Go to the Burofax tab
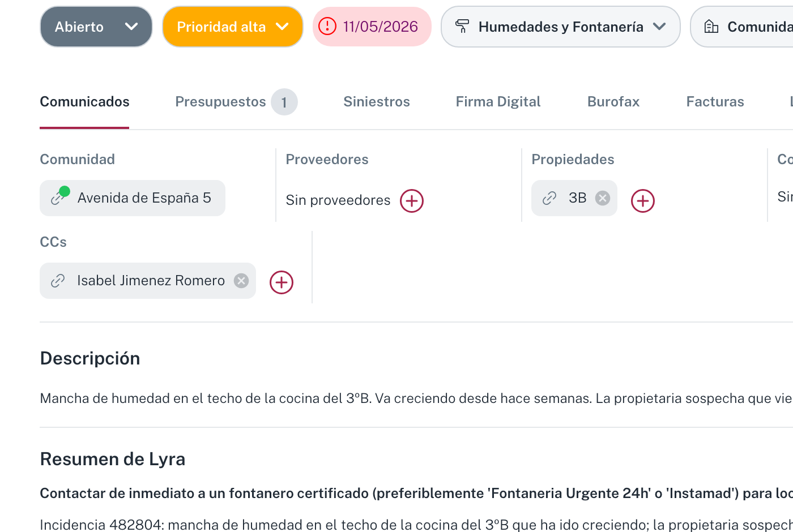 pos(613,102)
